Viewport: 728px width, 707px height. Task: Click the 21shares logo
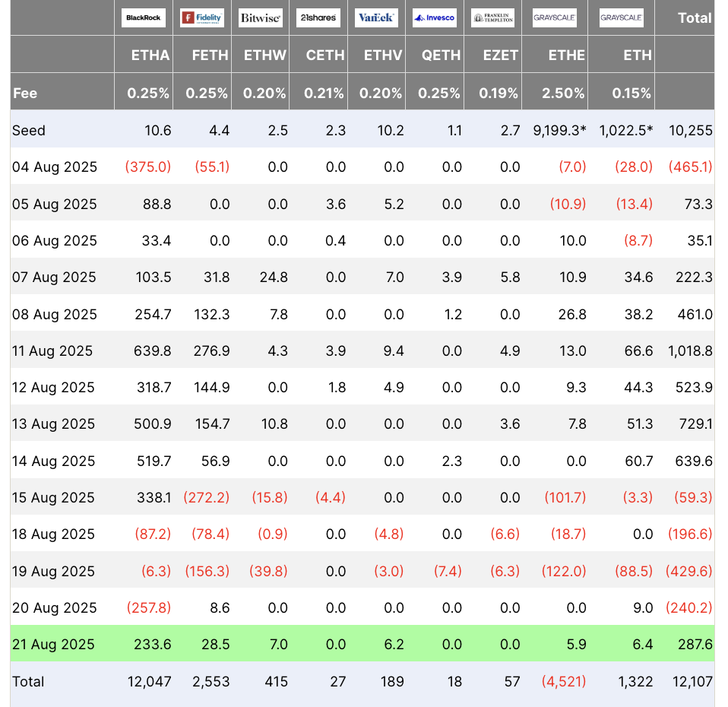pos(318,17)
